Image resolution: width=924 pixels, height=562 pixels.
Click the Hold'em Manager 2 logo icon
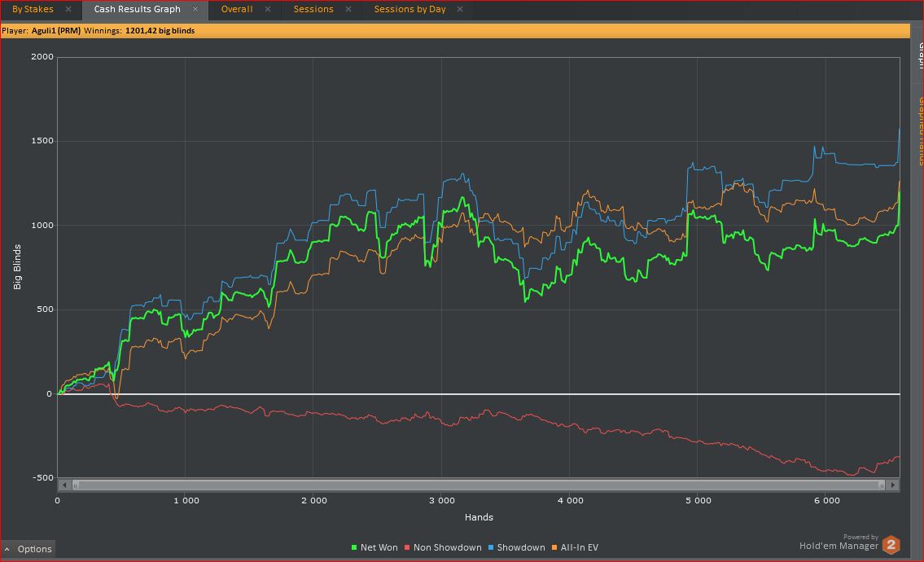(x=891, y=545)
